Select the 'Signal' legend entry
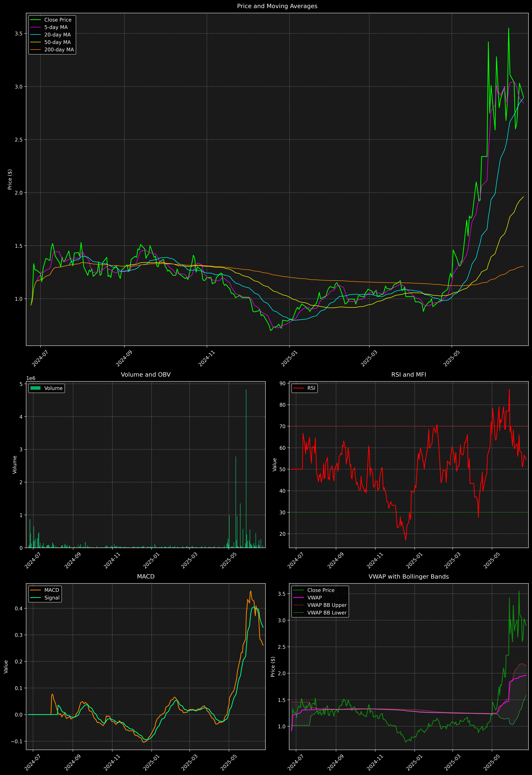Viewport: 532px width, 775px height. 45,598
